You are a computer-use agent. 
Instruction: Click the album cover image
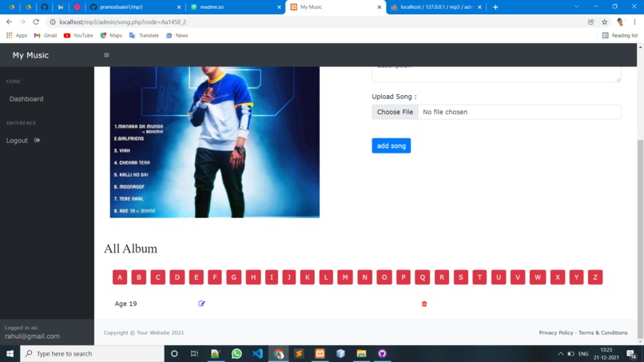click(x=214, y=141)
